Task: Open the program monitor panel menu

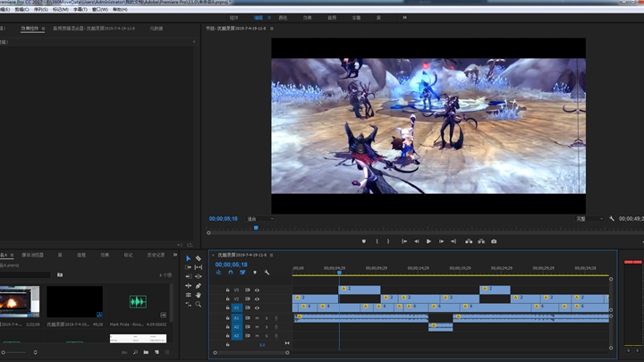Action: tap(272, 29)
